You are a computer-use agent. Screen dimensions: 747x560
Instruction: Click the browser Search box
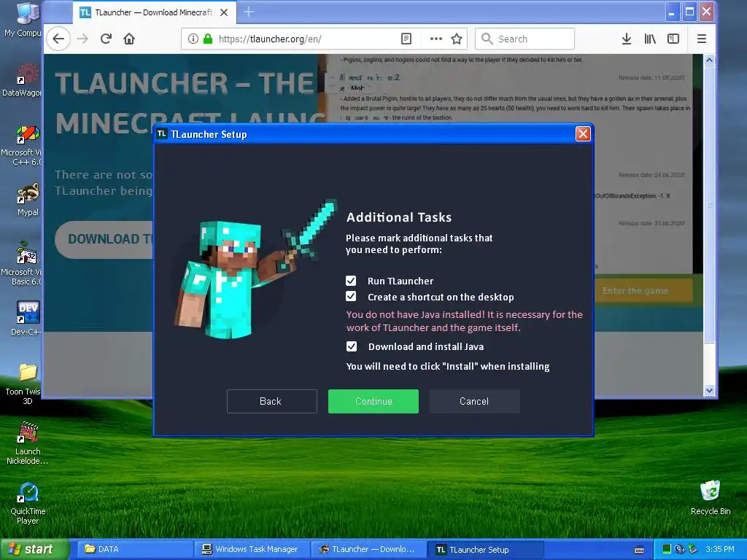pyautogui.click(x=525, y=39)
